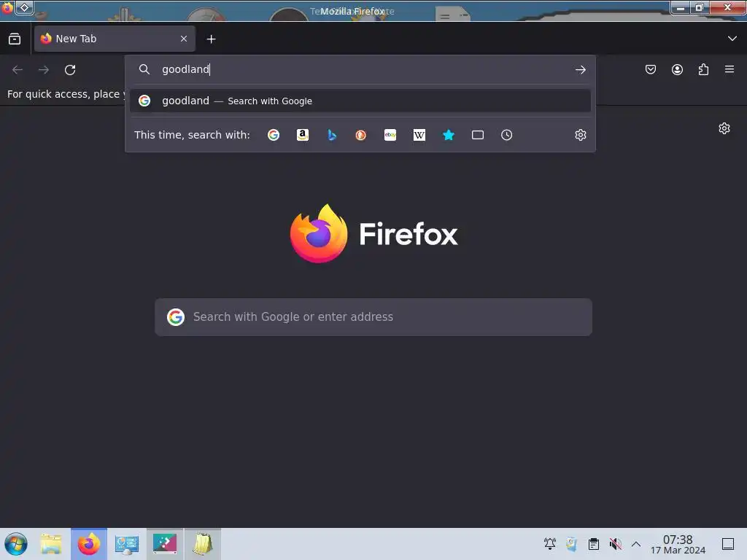Select the New Tab tab
Viewport: 747px width, 560px height.
(x=115, y=39)
